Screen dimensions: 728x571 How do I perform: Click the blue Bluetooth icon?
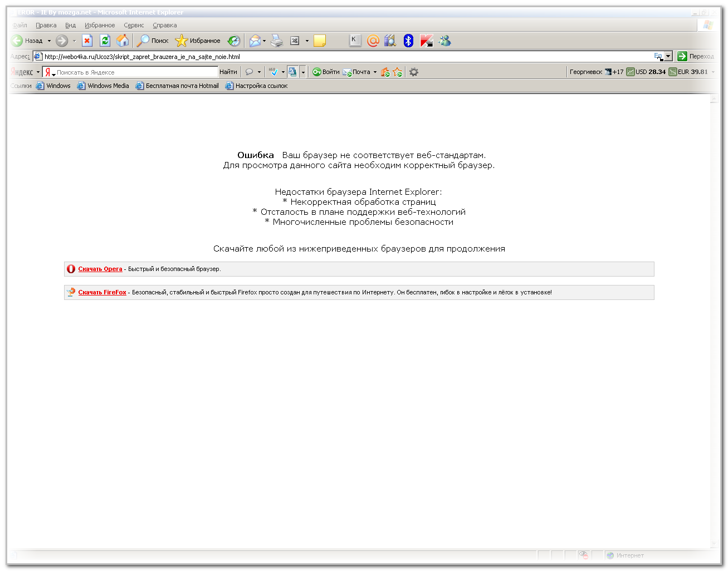point(408,41)
